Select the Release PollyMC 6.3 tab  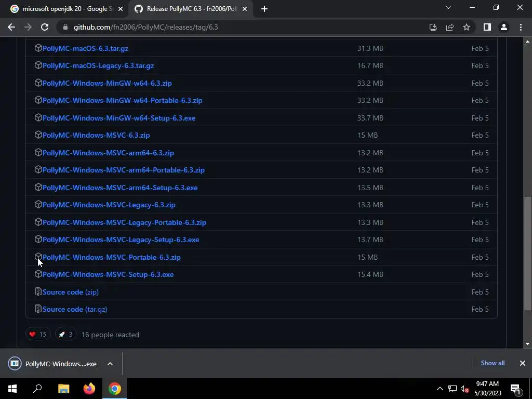point(191,9)
